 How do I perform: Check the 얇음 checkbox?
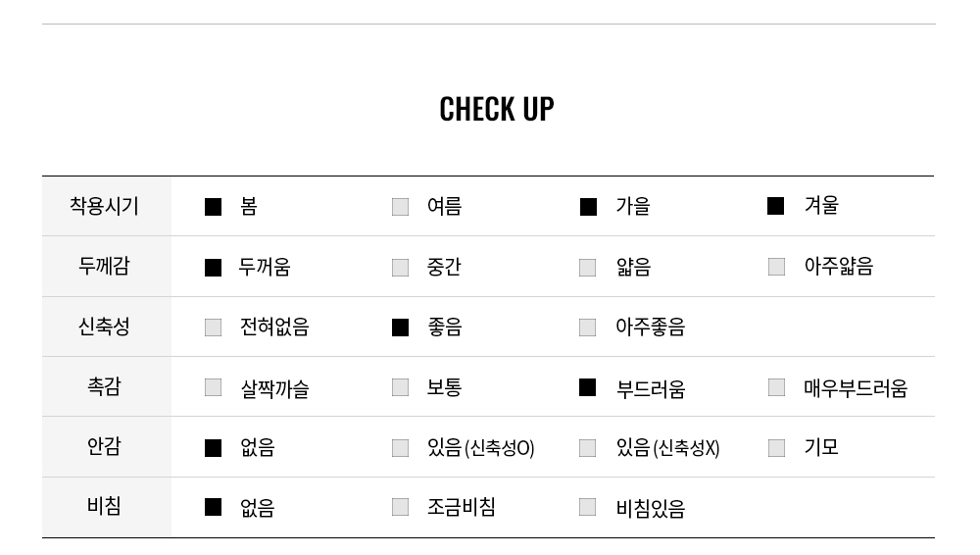point(587,268)
